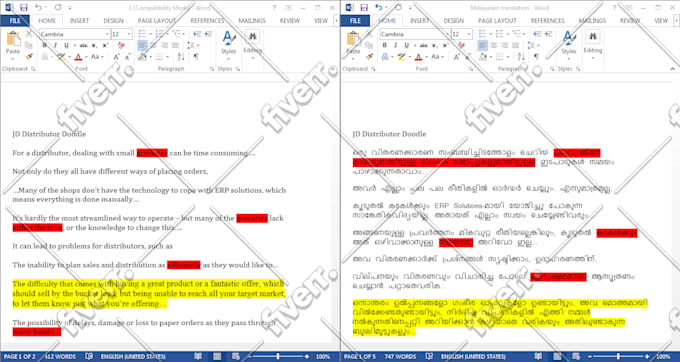This screenshot has width=680, height=362.
Task: Sort paragraphs in Compatibility Mode window
Action: [x=181, y=57]
